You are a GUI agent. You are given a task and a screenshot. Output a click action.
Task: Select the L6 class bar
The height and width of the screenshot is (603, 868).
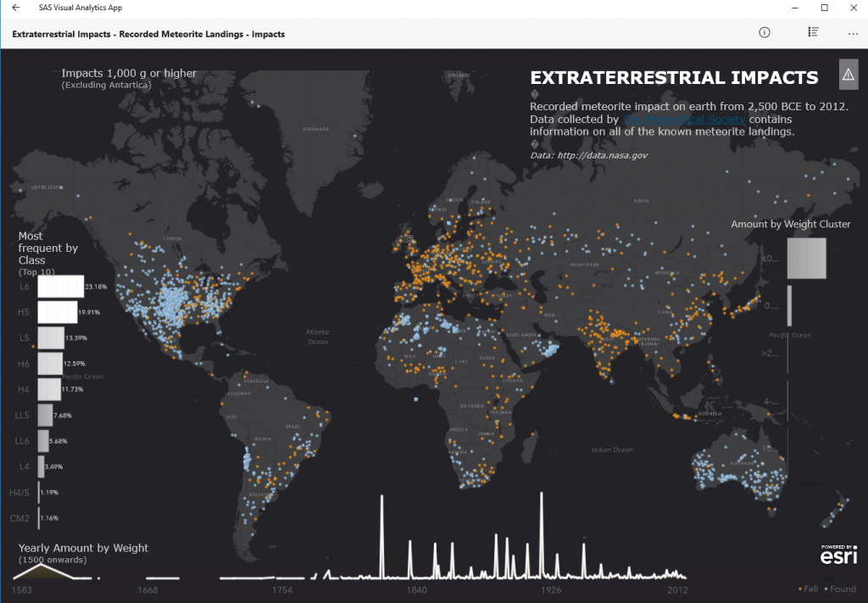(60, 287)
